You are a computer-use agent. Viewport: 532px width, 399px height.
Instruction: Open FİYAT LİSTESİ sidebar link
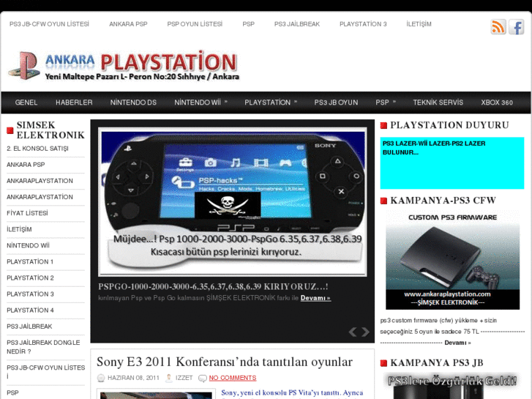point(27,213)
